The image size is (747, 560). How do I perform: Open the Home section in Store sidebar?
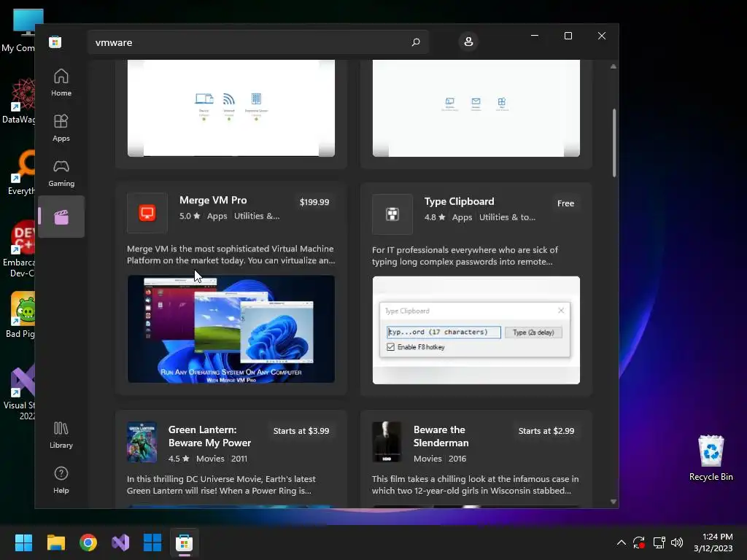pyautogui.click(x=61, y=82)
